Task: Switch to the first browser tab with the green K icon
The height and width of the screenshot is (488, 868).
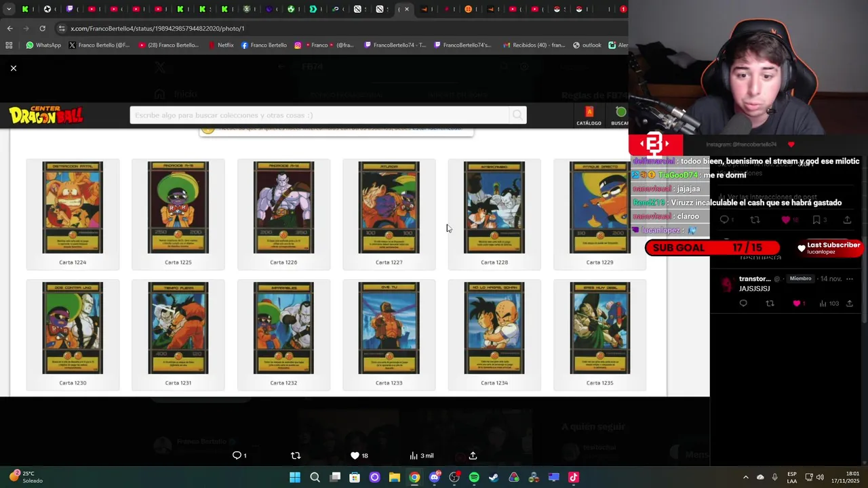Action: pos(25,9)
